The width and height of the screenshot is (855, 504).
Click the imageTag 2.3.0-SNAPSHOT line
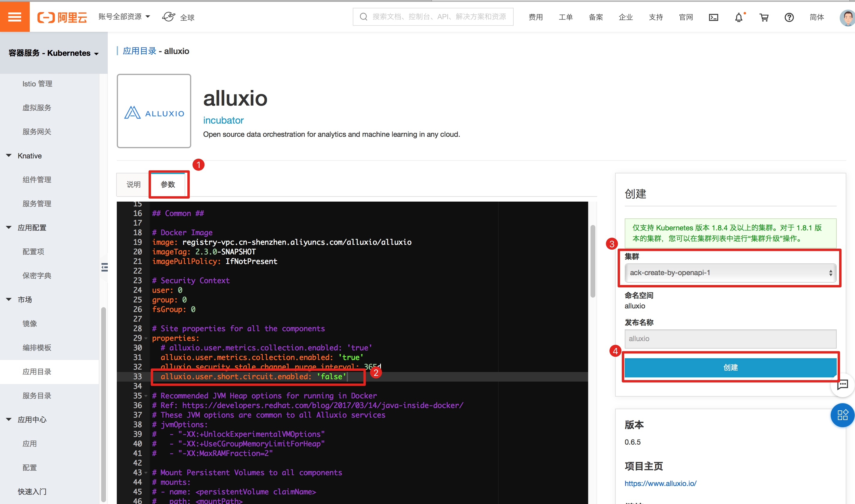pyautogui.click(x=204, y=252)
